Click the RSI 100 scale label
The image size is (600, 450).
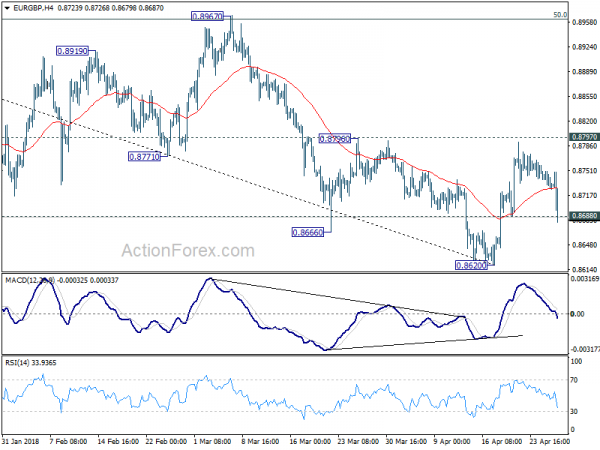576,361
